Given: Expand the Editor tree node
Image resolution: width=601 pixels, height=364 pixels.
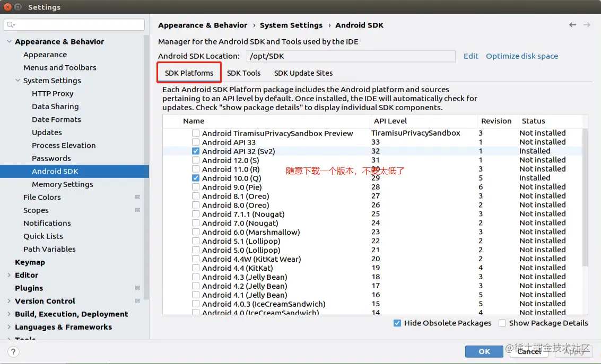Looking at the screenshot, I should point(9,275).
